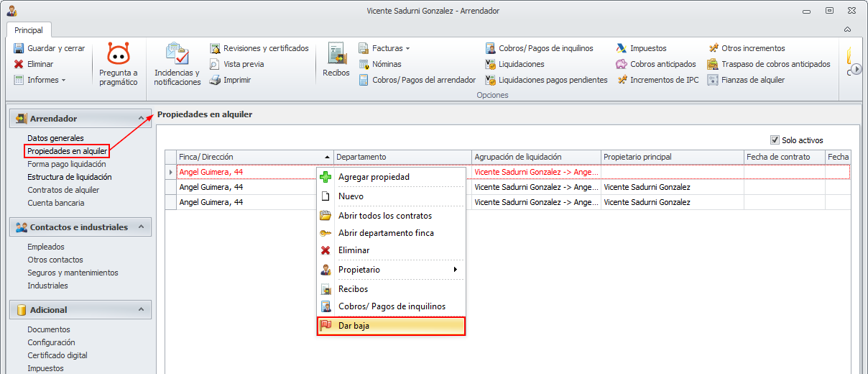Viewport: 868px width, 374px height.
Task: Open Contratos de alquiler sidebar link
Action: (63, 190)
